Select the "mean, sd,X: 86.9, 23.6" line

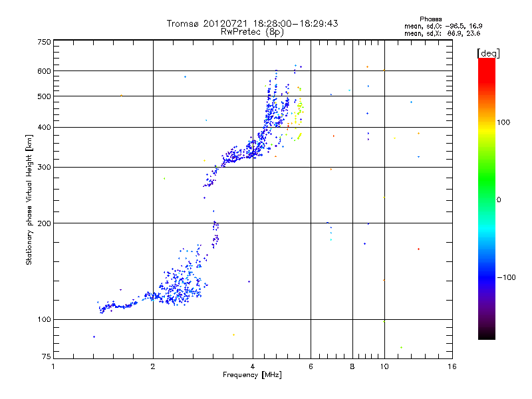(x=442, y=33)
